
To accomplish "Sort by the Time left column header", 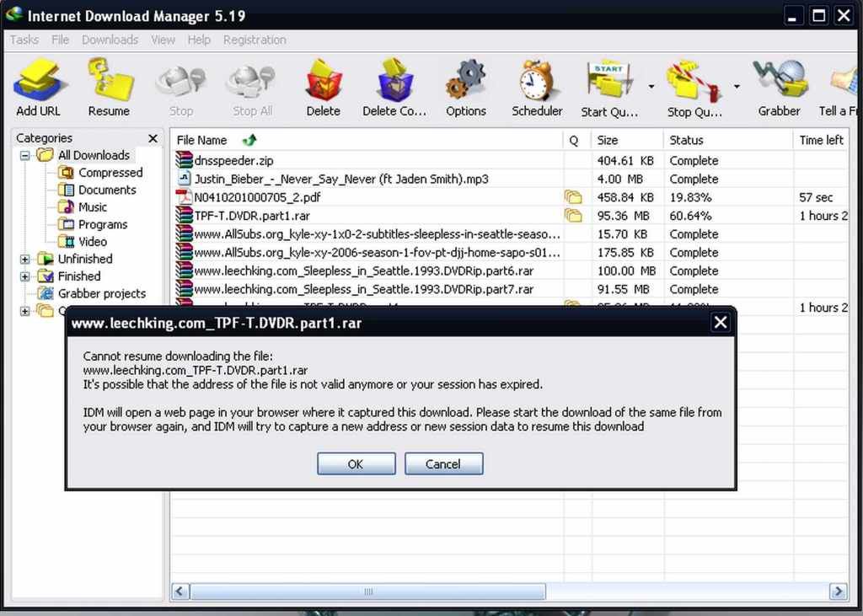I will click(821, 140).
